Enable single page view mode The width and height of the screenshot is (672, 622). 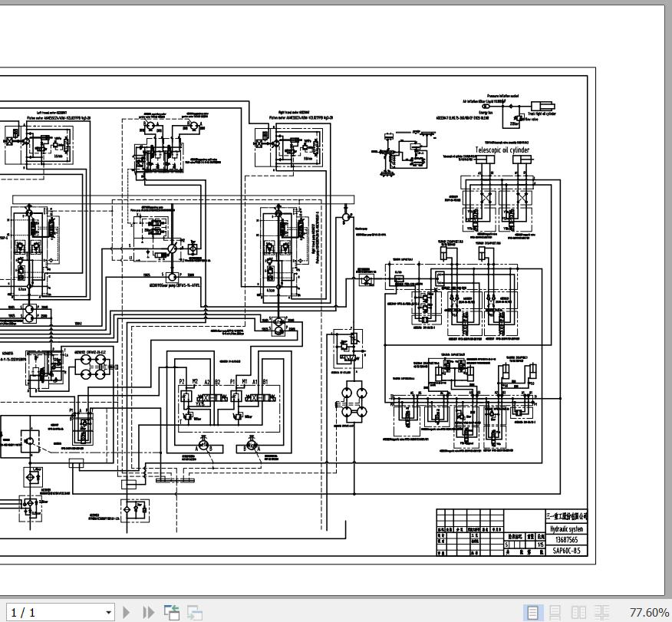[x=532, y=612]
